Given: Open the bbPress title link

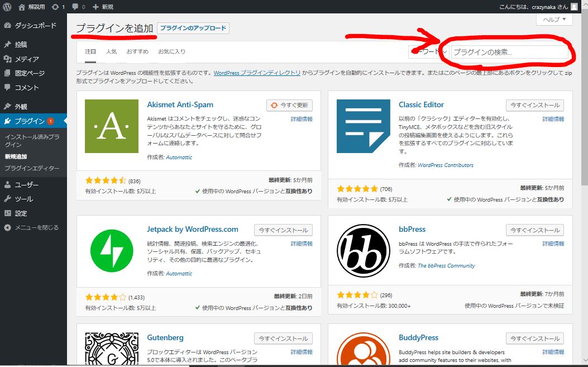Looking at the screenshot, I should [x=412, y=229].
